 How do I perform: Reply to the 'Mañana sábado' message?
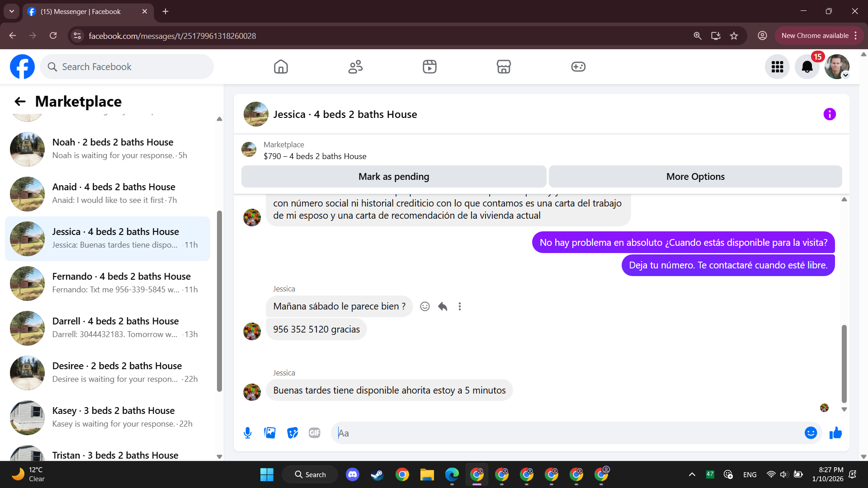(x=443, y=306)
